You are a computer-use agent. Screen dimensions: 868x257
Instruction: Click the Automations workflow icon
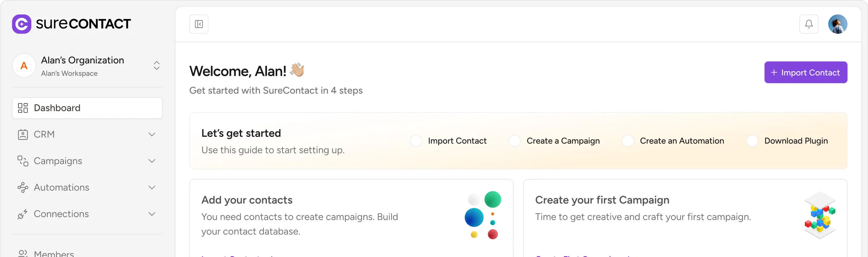(23, 187)
